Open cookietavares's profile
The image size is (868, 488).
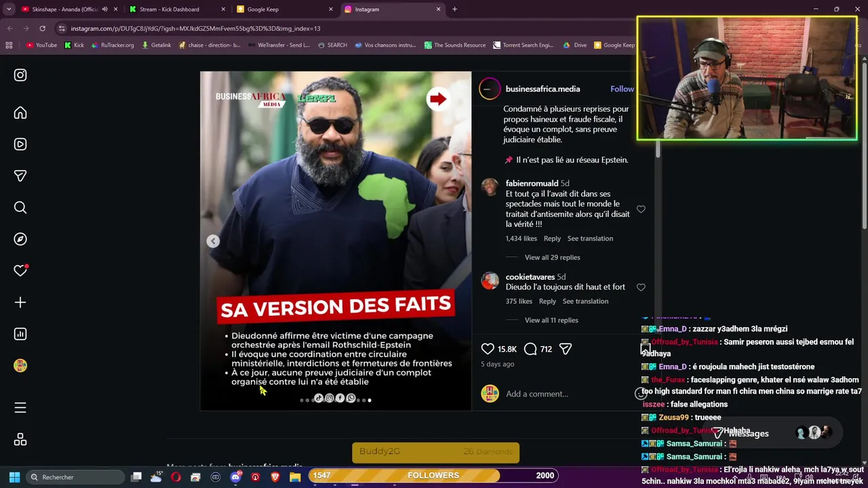click(x=530, y=277)
